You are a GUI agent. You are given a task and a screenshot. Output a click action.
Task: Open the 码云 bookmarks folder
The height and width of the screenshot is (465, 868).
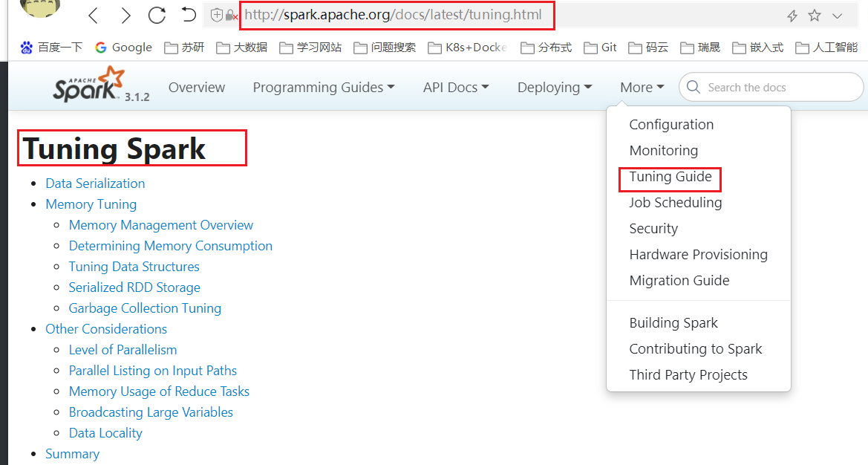point(648,48)
